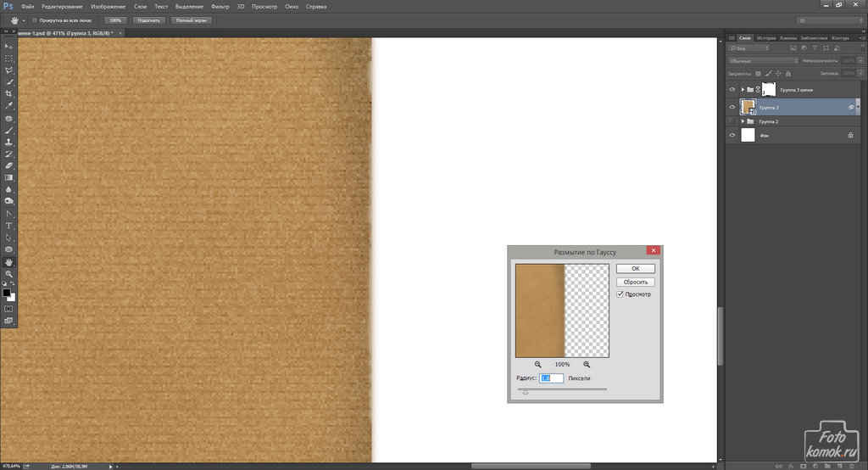Hide the Группа 3 копия layer group
868x470 pixels.
pos(732,89)
